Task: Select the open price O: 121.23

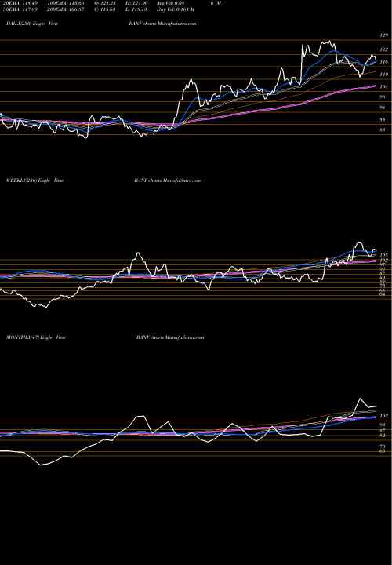Action: click(x=105, y=3)
